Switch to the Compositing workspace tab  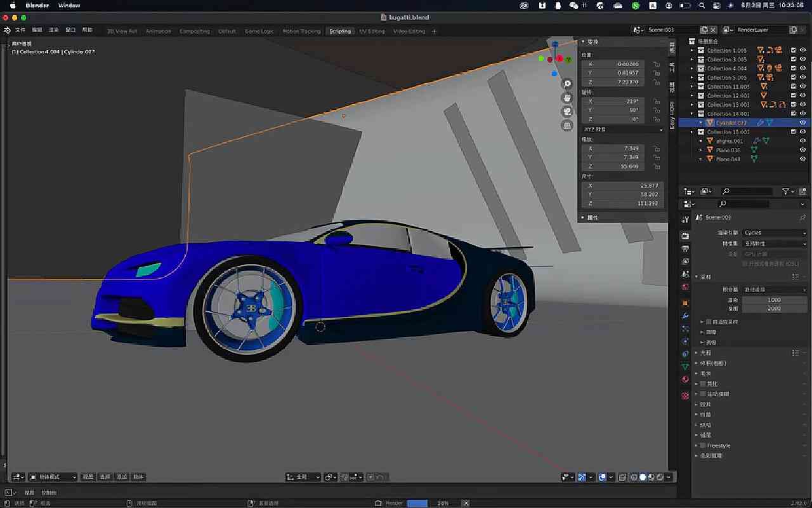(194, 31)
